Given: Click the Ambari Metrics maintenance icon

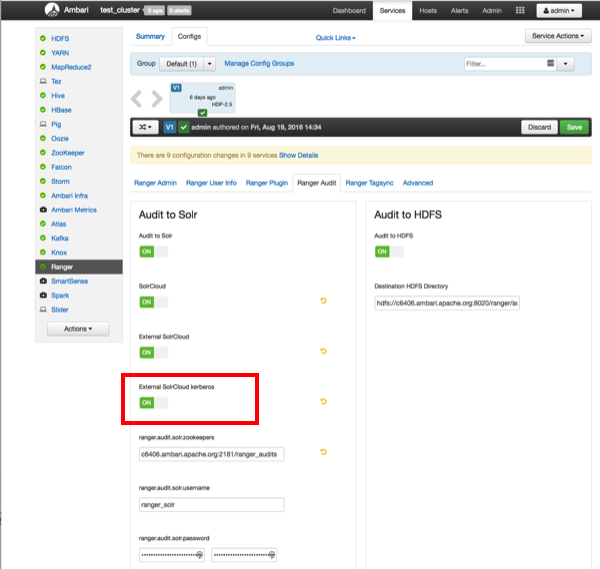Looking at the screenshot, I should point(43,210).
